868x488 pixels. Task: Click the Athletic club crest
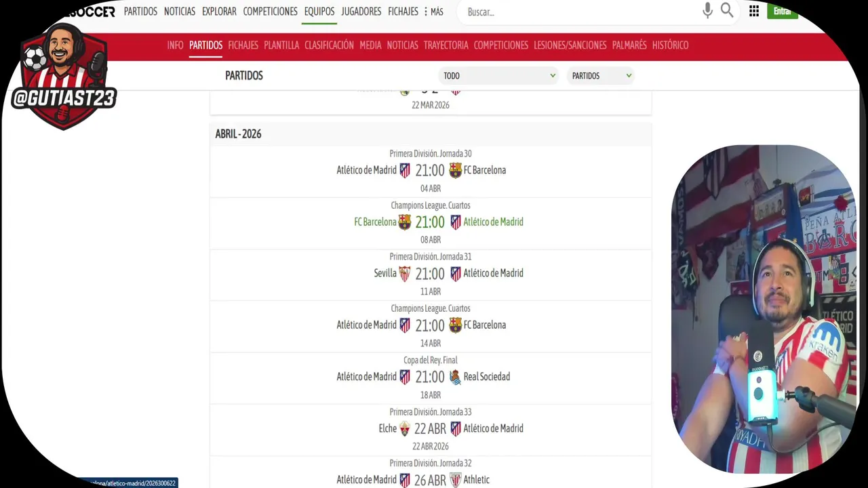pos(456,480)
